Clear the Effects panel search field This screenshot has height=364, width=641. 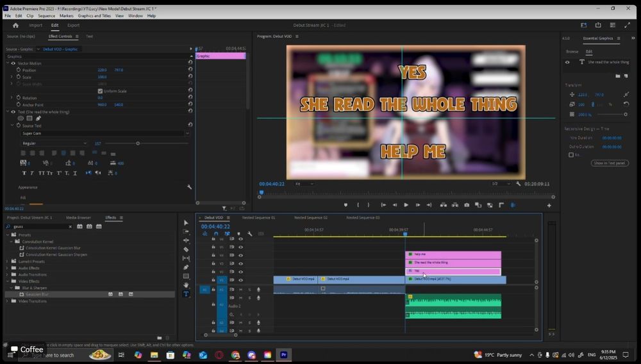[x=70, y=227]
